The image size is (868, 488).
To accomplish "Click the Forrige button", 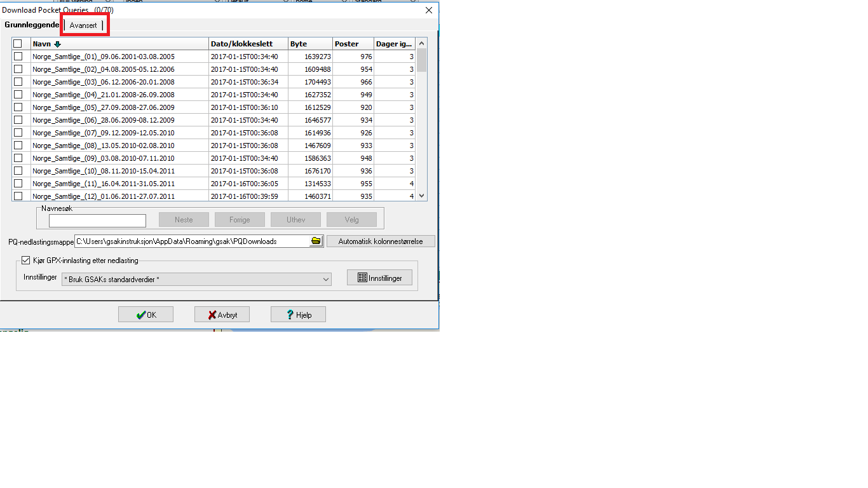I will point(240,220).
